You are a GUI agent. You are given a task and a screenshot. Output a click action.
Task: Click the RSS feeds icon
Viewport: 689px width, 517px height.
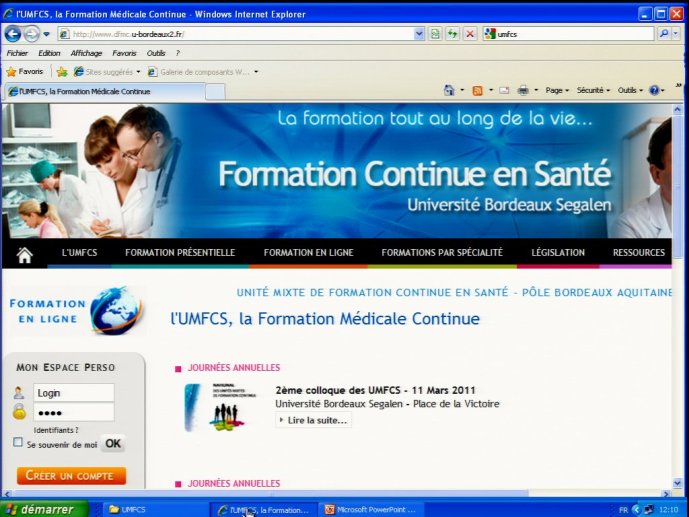(x=477, y=90)
